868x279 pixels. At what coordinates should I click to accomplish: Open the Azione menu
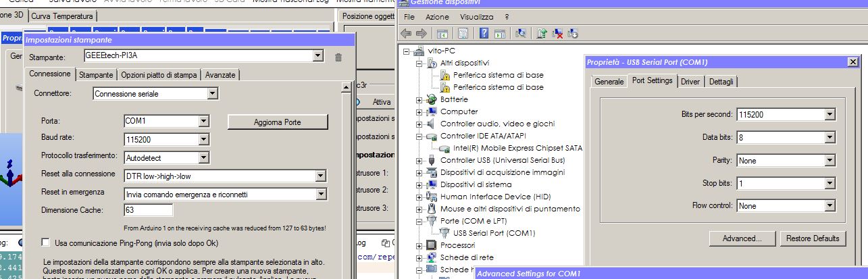click(437, 16)
